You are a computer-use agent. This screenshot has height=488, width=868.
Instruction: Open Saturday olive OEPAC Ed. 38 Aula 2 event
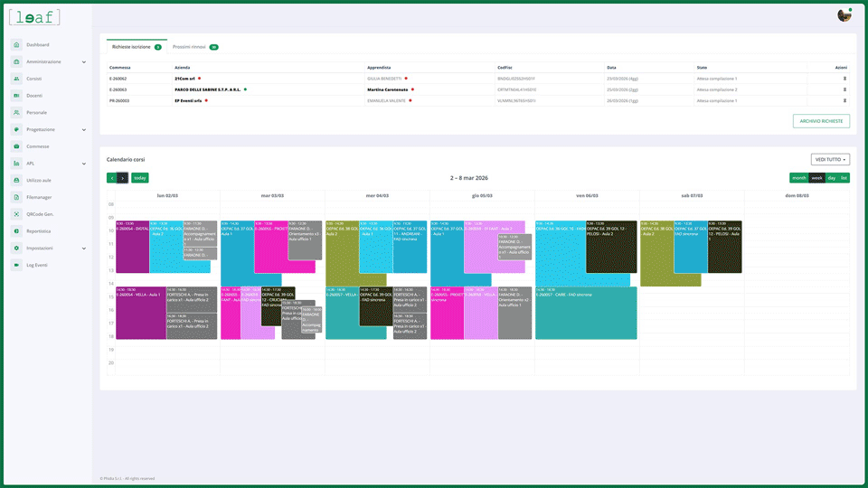click(x=657, y=255)
